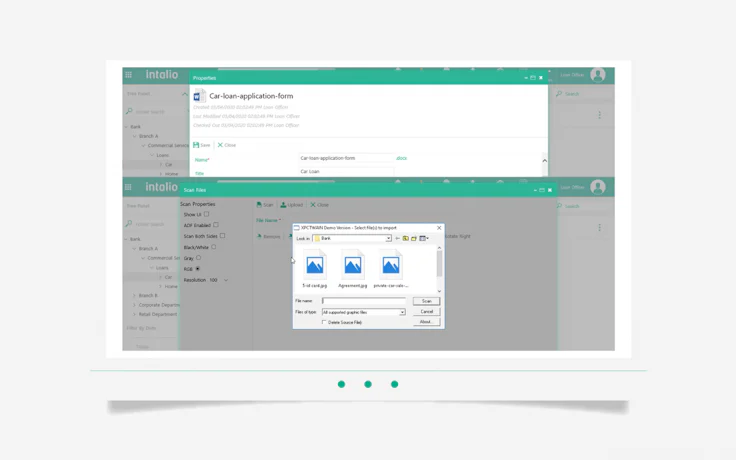Open the three-dot menu beside the Scan Files window

tap(599, 228)
